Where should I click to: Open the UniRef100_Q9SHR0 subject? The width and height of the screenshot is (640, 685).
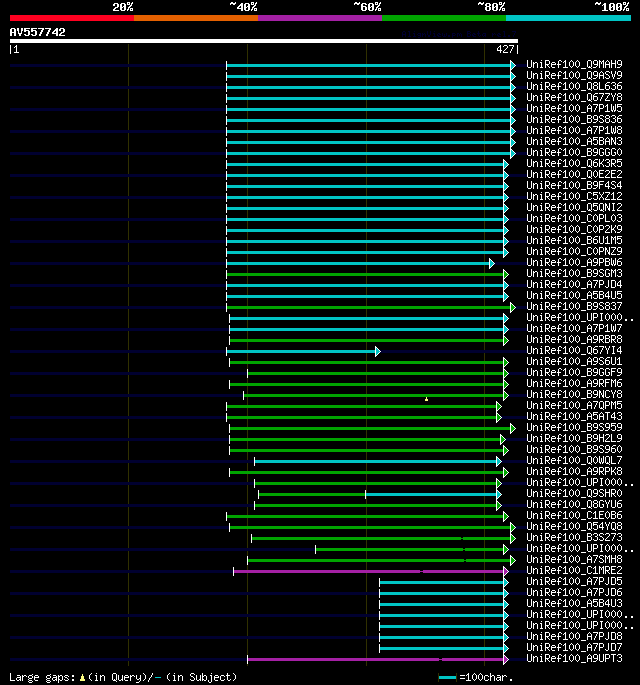coord(574,493)
